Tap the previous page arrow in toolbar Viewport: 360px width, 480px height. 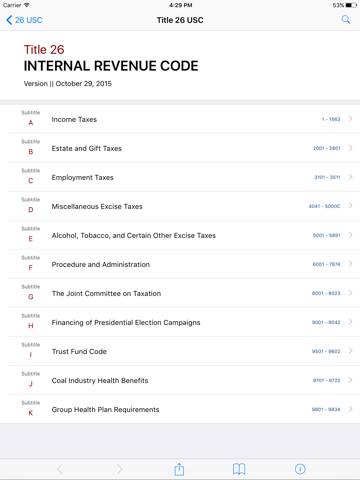60,469
